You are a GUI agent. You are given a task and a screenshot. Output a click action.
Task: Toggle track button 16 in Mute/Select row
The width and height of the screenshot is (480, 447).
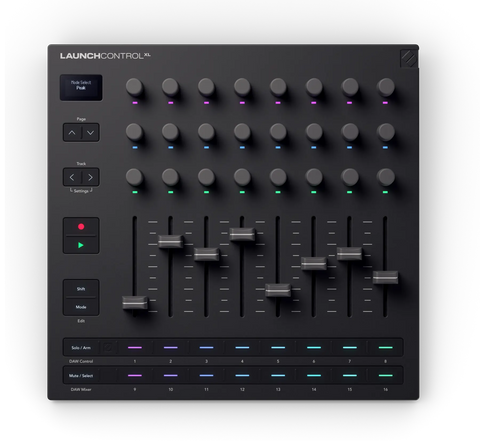tap(385, 376)
